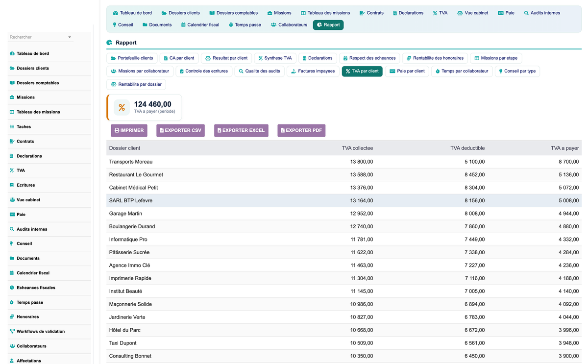Screen dimensions: 588x364
Task: Open Rentabilite par dossier report
Action: tap(136, 84)
